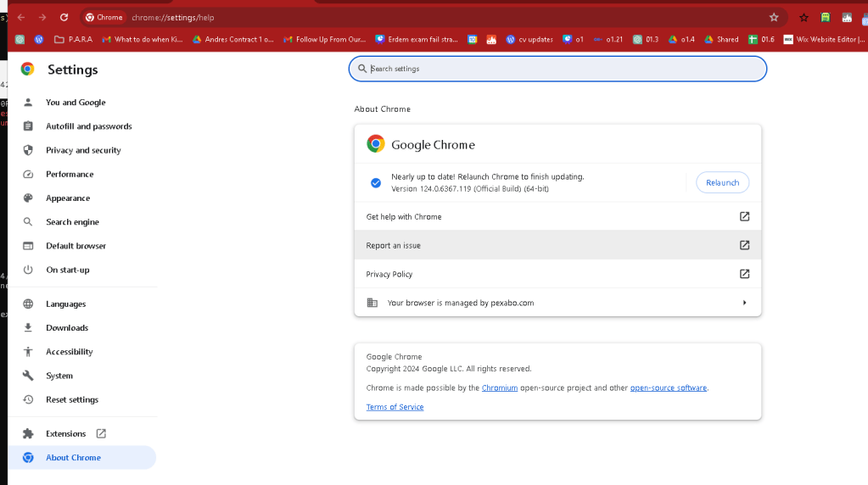Click external link icon on Privacy Policy

tap(745, 274)
